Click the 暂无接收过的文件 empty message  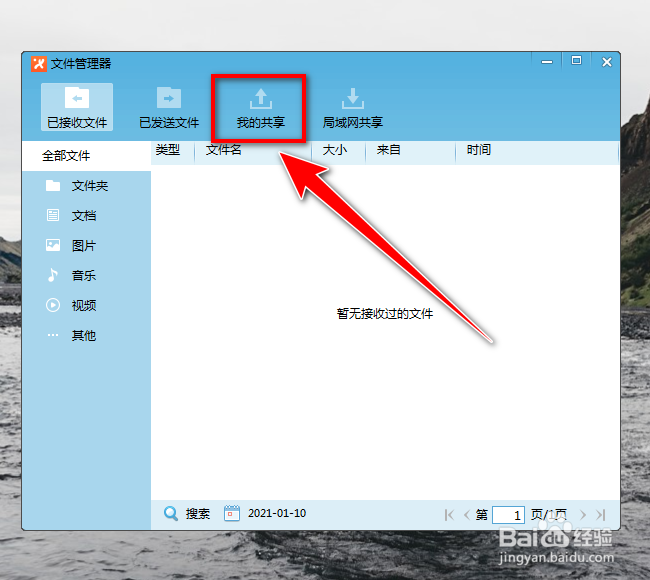(x=385, y=314)
